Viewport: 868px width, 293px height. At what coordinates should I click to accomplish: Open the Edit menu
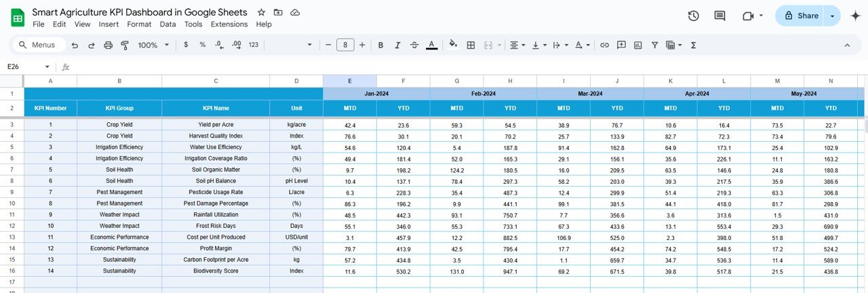tap(60, 24)
